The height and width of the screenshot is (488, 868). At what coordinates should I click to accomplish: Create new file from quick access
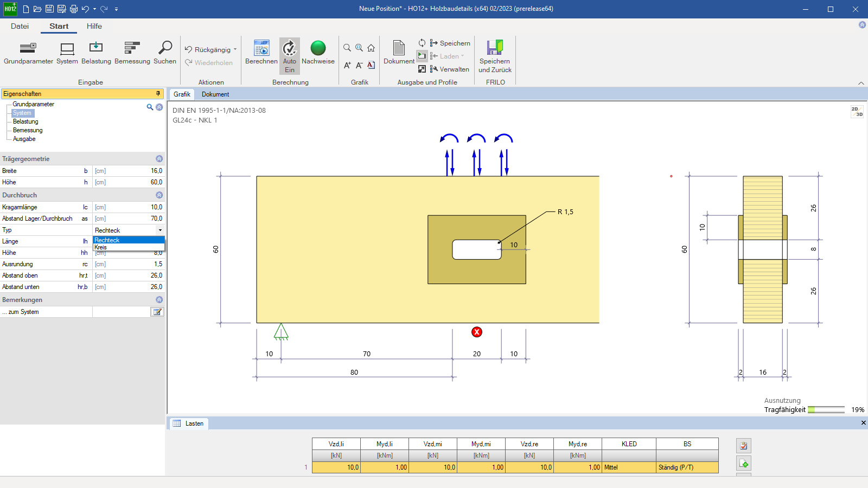point(25,9)
